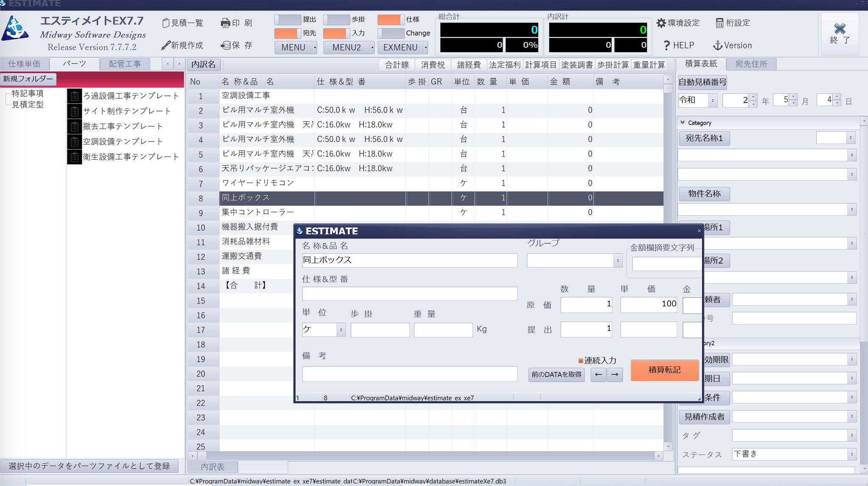
Task: Click the 印刷 printer icon
Action: tap(226, 23)
